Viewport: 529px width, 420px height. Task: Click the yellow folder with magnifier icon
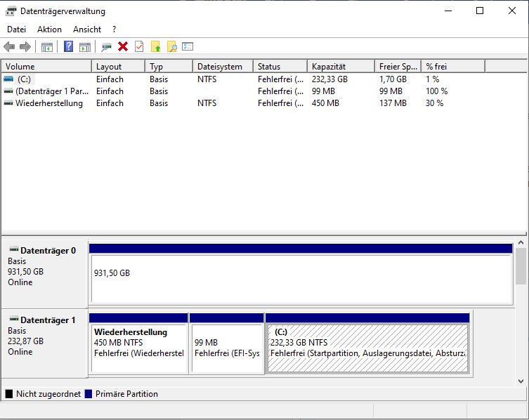(x=172, y=46)
